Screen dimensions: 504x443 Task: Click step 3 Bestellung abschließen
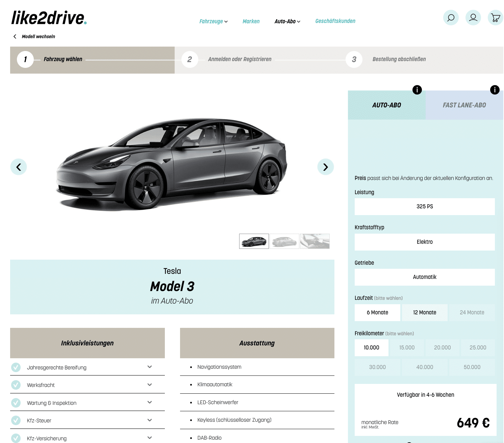pos(399,59)
